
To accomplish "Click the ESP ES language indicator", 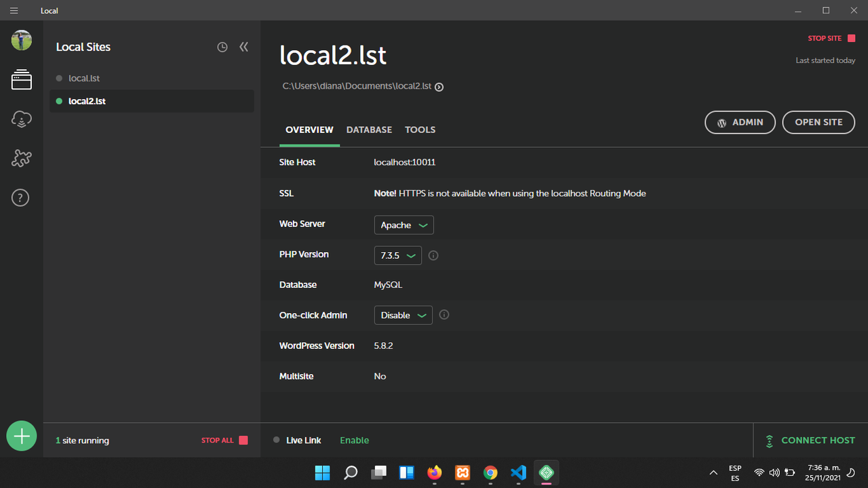I will click(735, 472).
